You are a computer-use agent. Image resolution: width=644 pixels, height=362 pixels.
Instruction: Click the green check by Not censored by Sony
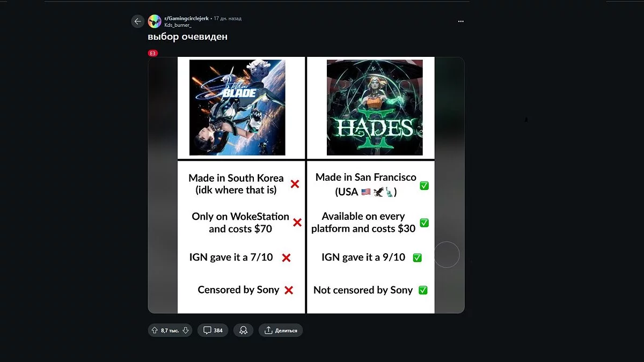[x=423, y=290]
